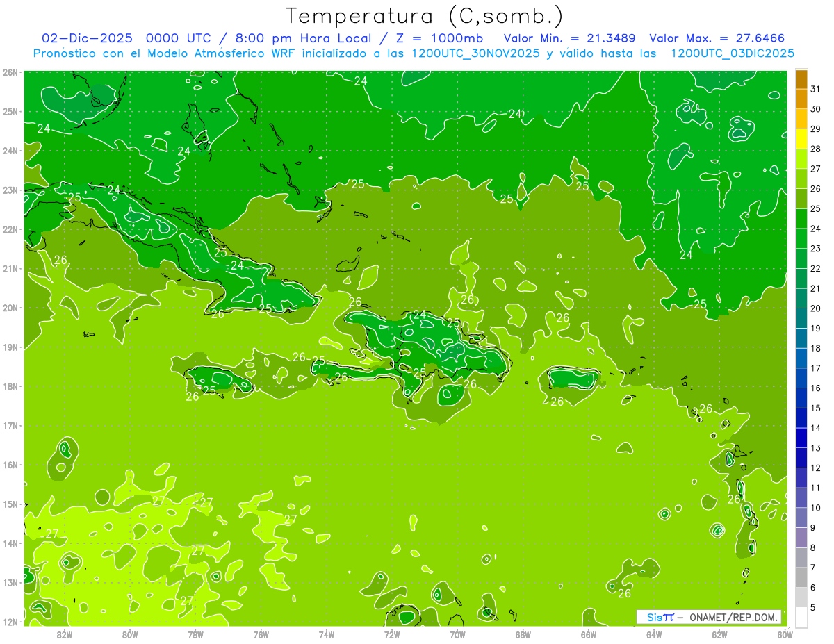Click the 02-Dic-2025 0000 UTC date text
Screen dimensions: 834x644
pos(126,38)
